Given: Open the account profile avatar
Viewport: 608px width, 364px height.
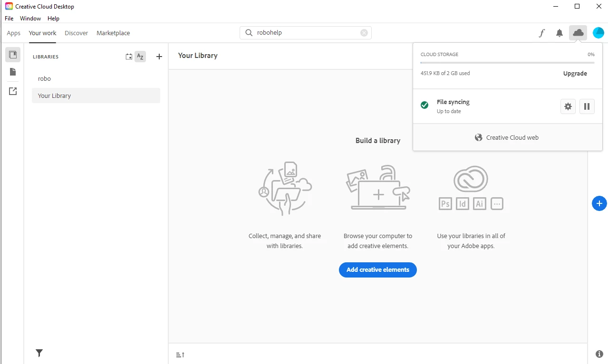Looking at the screenshot, I should (x=598, y=33).
